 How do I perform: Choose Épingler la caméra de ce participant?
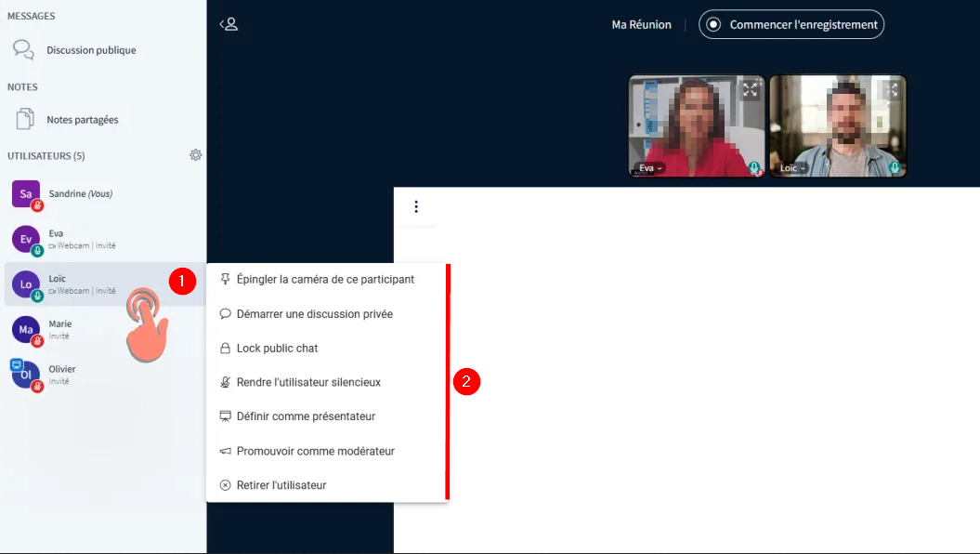click(325, 280)
